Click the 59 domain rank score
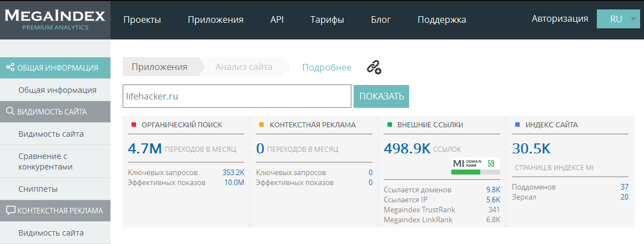The width and height of the screenshot is (644, 244). (491, 163)
